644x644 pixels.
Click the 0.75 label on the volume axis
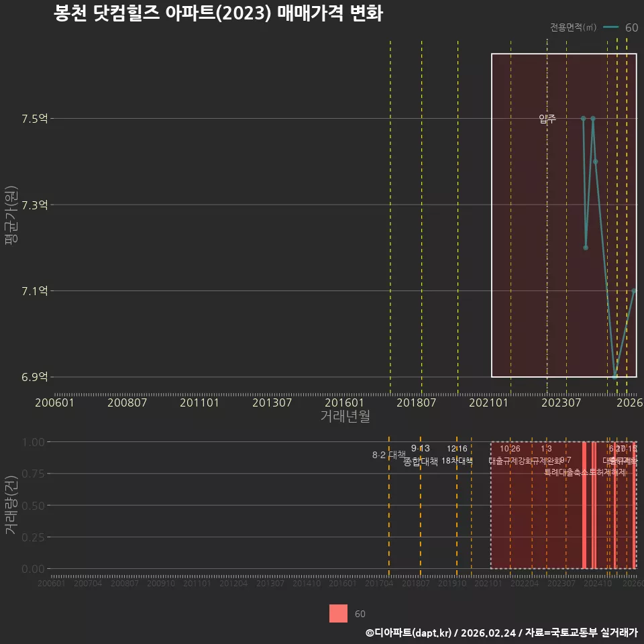click(x=33, y=474)
